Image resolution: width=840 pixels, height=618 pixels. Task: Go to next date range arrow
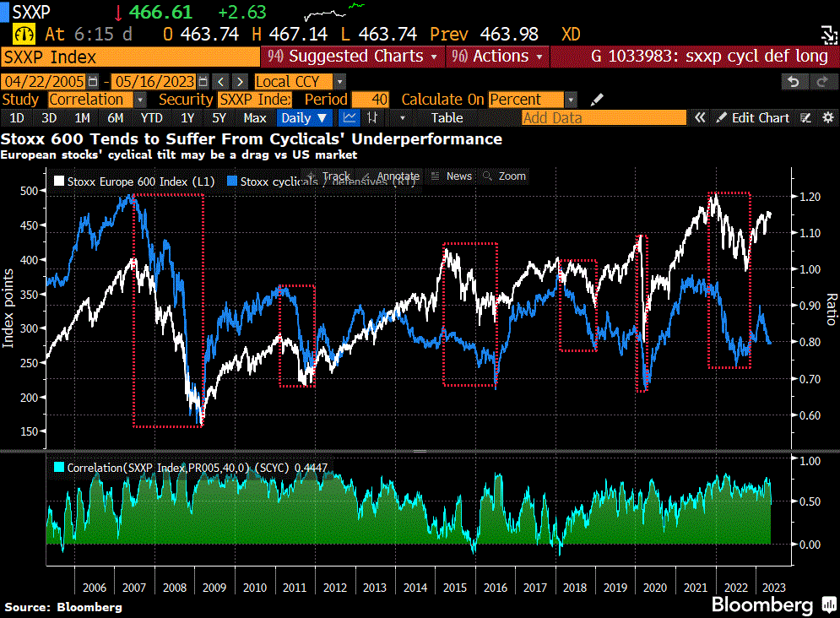pyautogui.click(x=240, y=81)
